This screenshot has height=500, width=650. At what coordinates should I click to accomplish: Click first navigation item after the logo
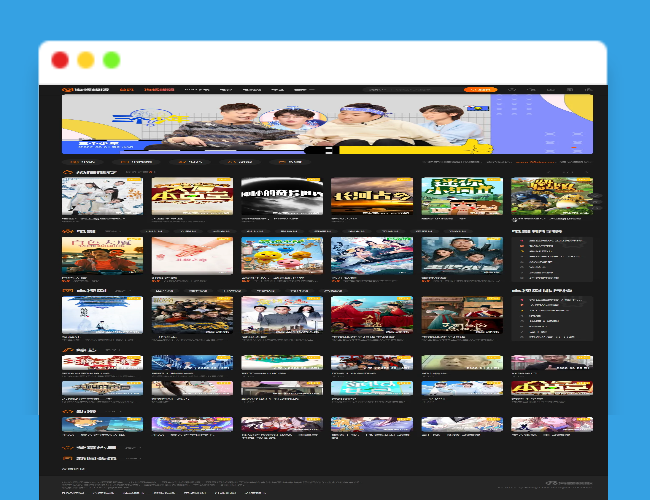(x=127, y=89)
